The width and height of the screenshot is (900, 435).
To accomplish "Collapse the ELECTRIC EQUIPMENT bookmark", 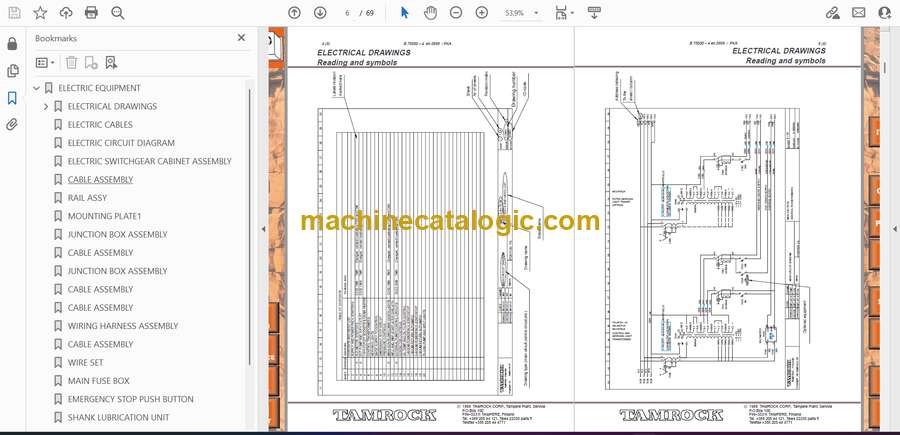I will click(x=37, y=88).
